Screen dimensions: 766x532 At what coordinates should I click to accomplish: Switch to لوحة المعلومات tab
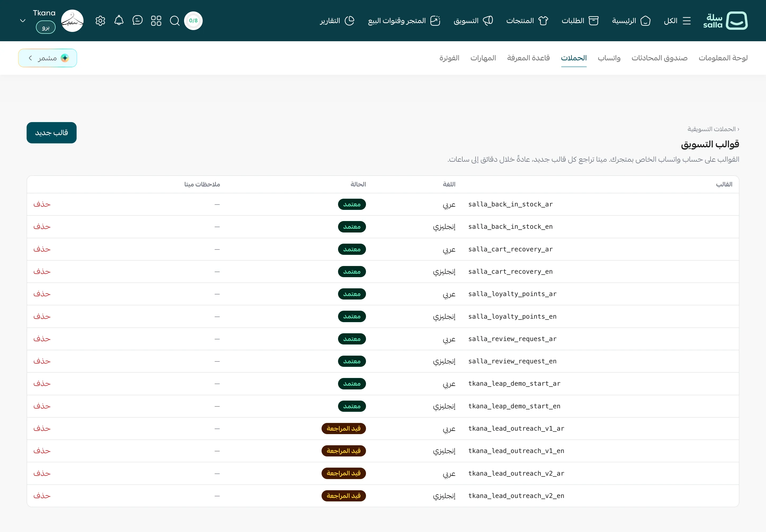[723, 58]
